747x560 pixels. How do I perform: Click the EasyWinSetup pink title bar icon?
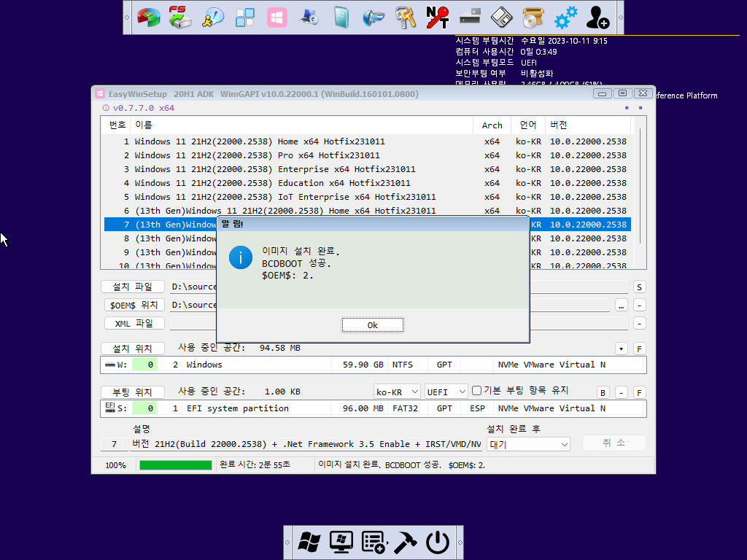click(99, 94)
